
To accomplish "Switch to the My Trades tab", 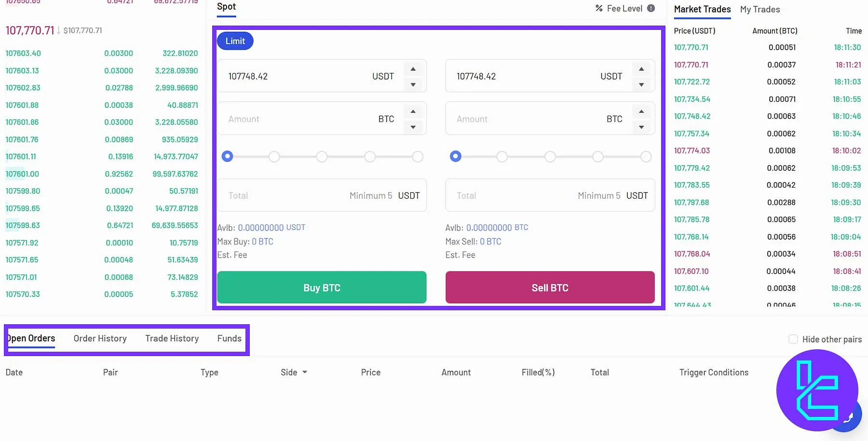I will [759, 9].
